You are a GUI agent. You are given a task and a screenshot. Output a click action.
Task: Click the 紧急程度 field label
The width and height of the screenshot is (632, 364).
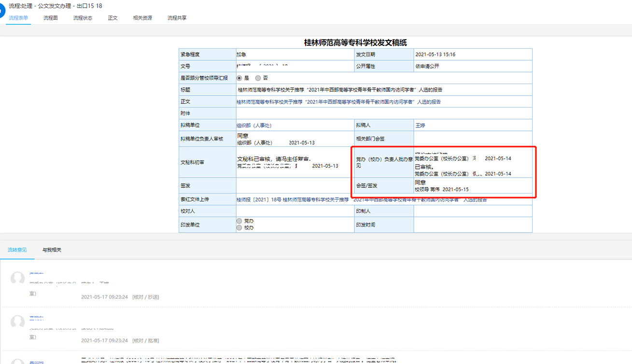pyautogui.click(x=190, y=55)
